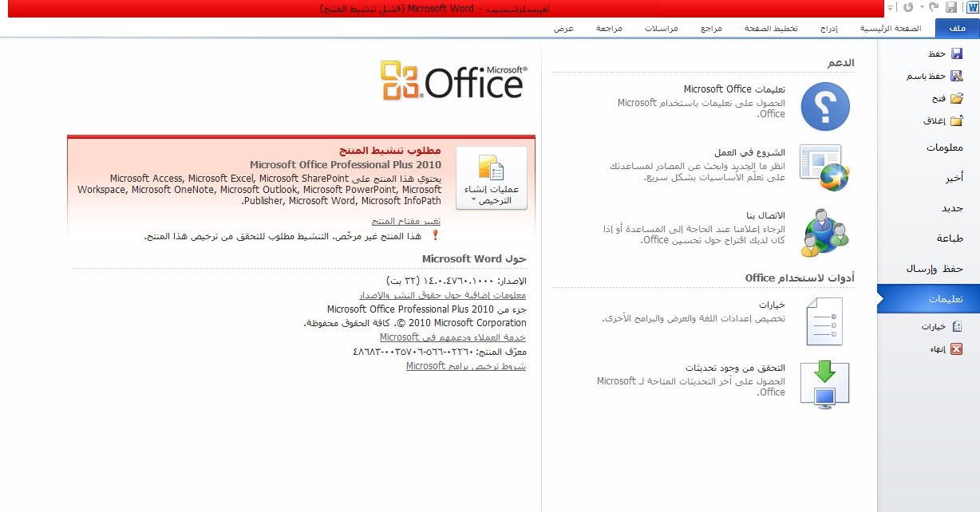Click the إنهاء (Exit) red X icon
Screen dimensions: 980x512
pos(957,349)
